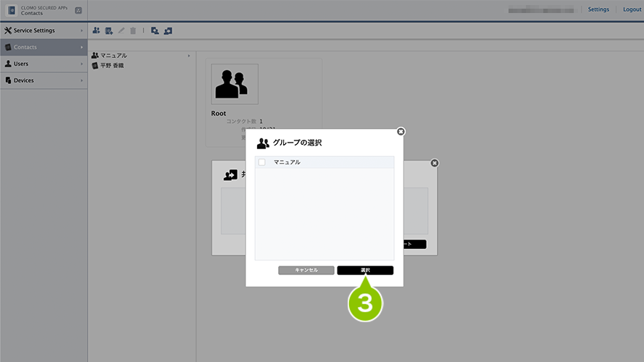Click the wrench icon for Service Settings
The height and width of the screenshot is (362, 644).
click(8, 30)
